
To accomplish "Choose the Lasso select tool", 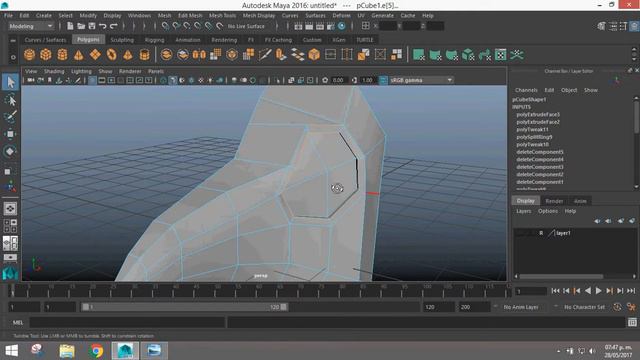I will tap(10, 100).
